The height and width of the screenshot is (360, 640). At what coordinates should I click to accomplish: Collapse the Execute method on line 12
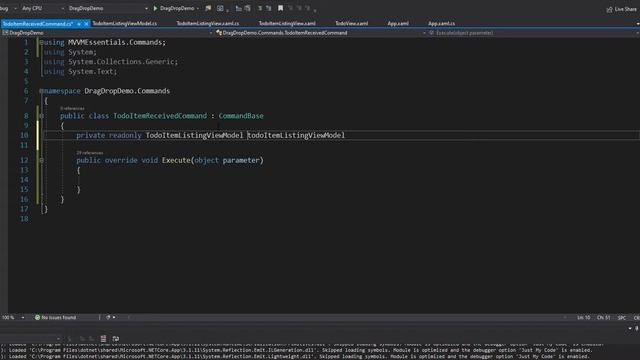coord(41,160)
